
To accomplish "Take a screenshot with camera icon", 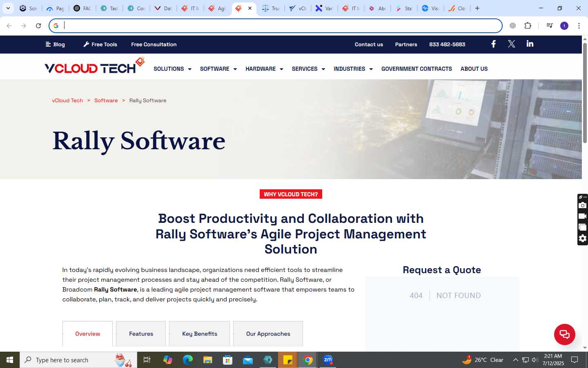I will click(x=583, y=205).
